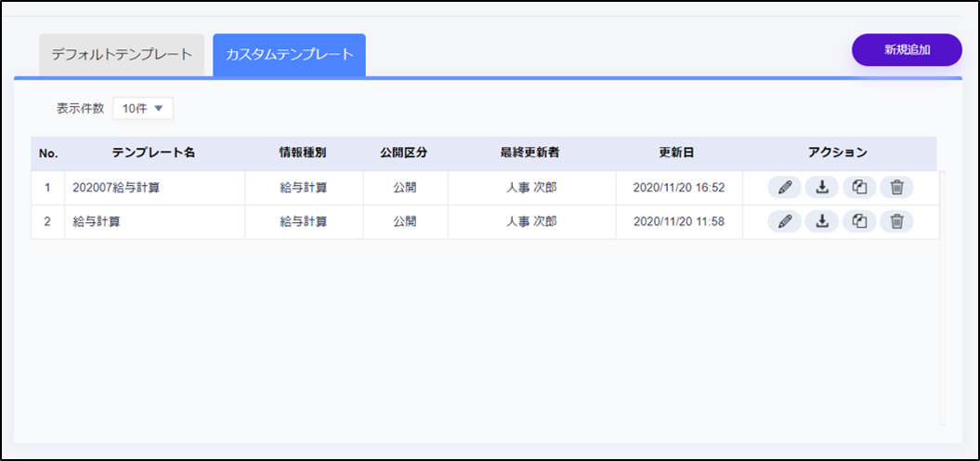980x461 pixels.
Task: Click the テンプレート名 column header
Action: click(153, 153)
